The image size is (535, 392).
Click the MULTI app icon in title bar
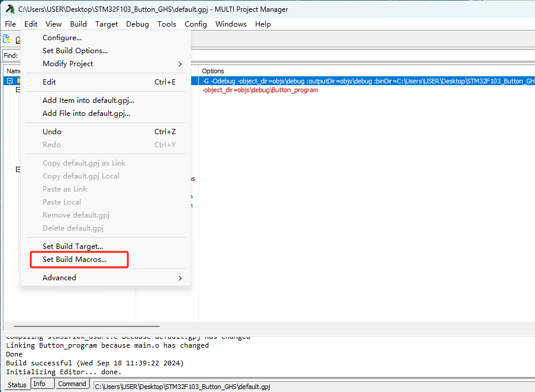(9, 9)
